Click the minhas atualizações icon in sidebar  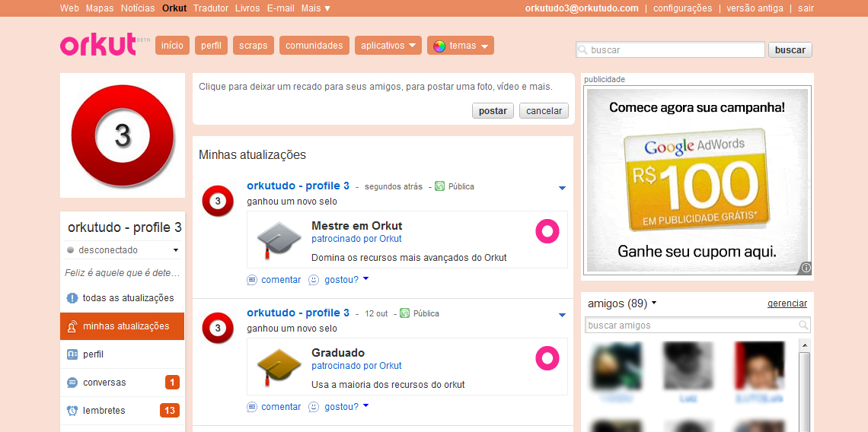pos(72,326)
